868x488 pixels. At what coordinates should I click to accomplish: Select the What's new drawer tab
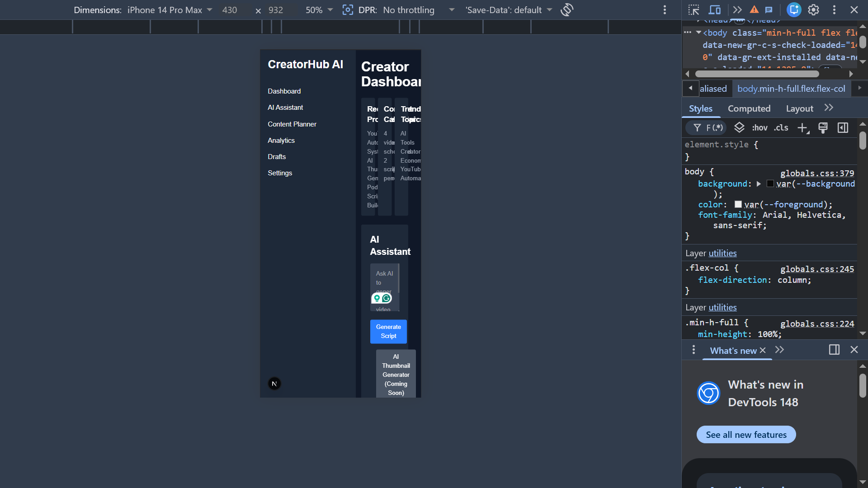pos(733,351)
